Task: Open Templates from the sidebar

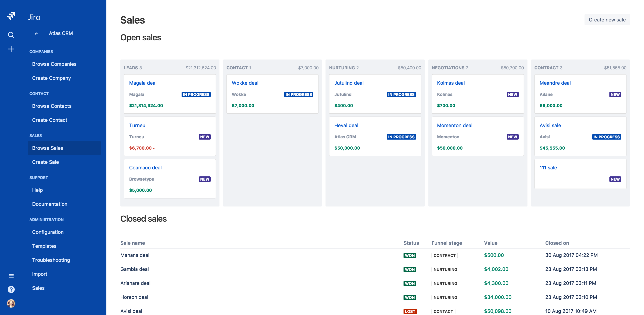Action: tap(44, 246)
